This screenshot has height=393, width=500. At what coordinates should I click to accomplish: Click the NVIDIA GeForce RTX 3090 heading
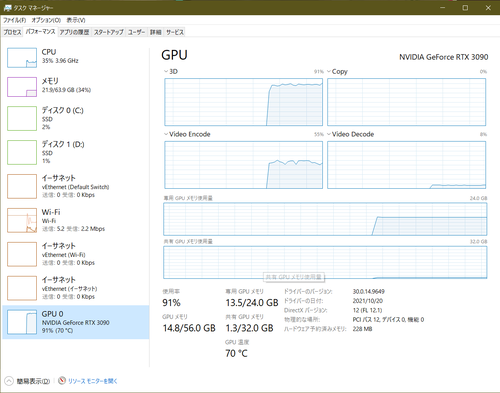(x=443, y=57)
